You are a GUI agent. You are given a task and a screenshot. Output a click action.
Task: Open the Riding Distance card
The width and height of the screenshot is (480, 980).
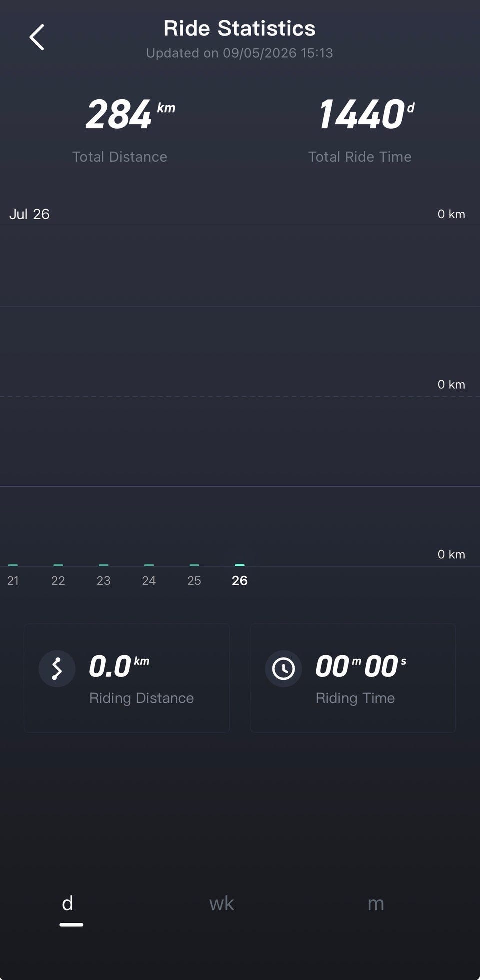point(127,678)
